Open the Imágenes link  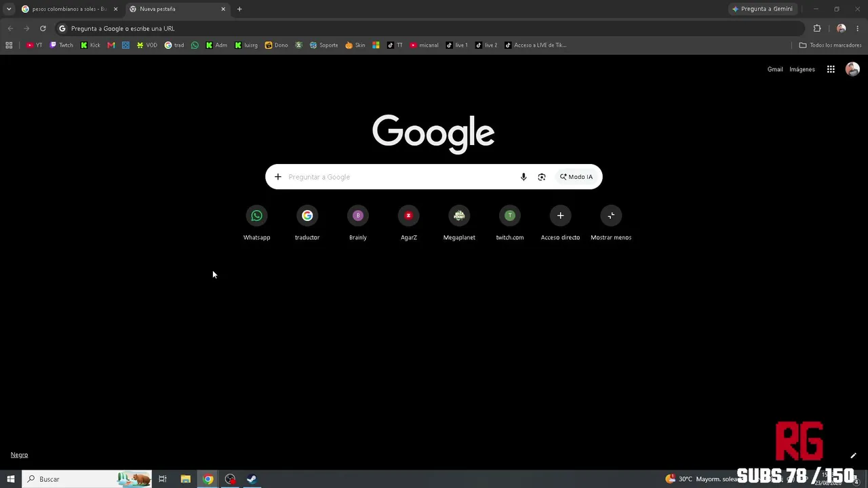point(802,69)
